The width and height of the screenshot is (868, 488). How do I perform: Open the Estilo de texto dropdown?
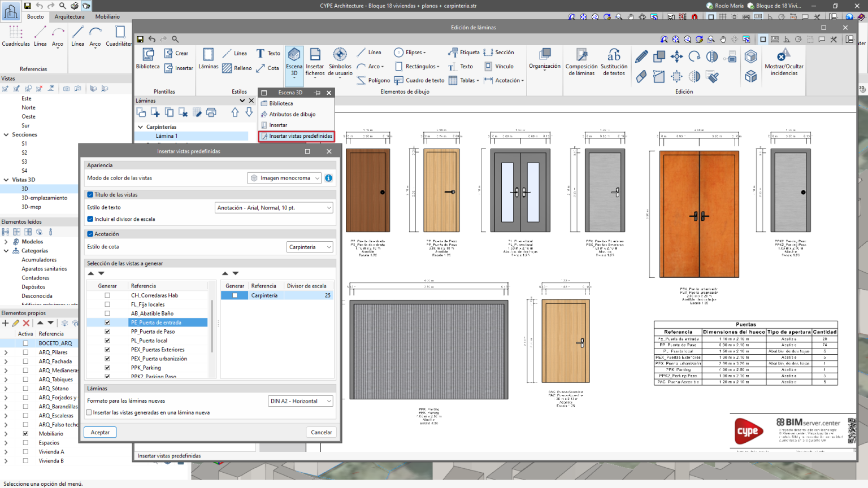point(274,208)
